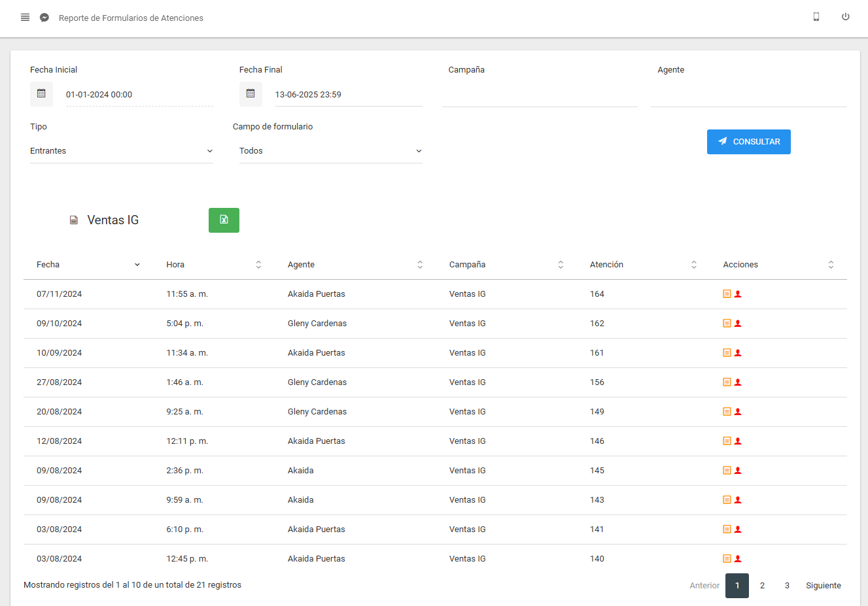Open the Fecha Inicial calendar picker
Screen dimensions: 868x606
point(41,94)
